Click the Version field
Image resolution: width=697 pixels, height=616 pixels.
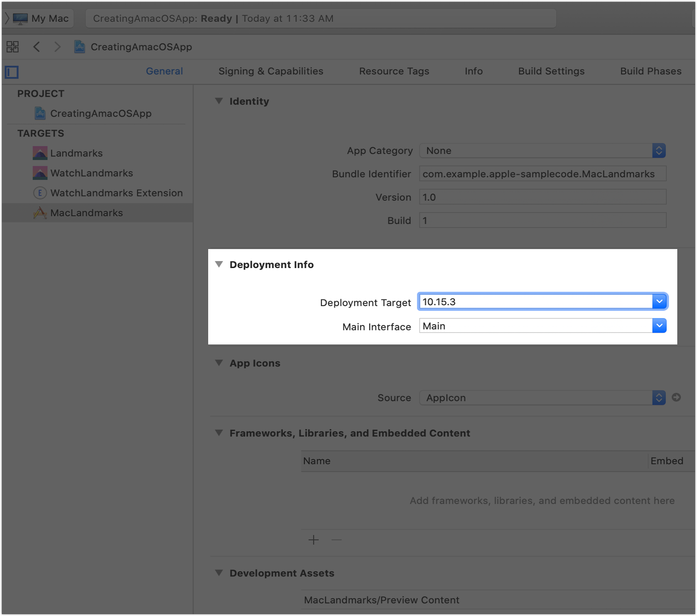coord(542,197)
